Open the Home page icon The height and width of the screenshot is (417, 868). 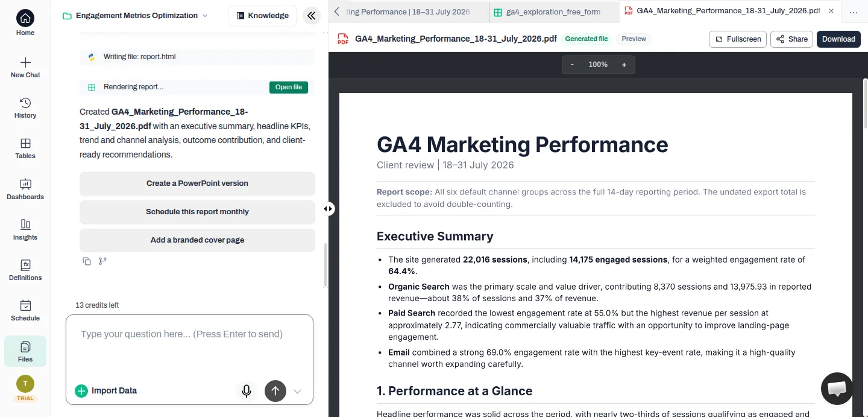(x=25, y=18)
